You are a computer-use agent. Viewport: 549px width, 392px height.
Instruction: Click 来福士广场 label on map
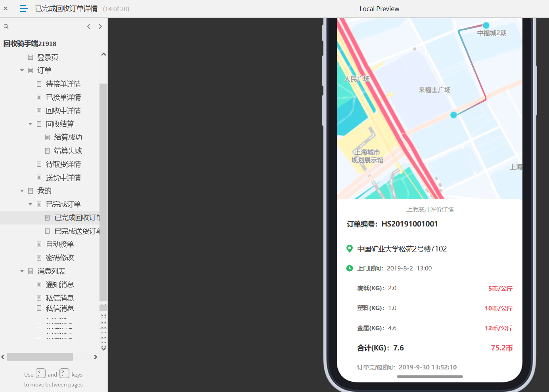coord(434,90)
